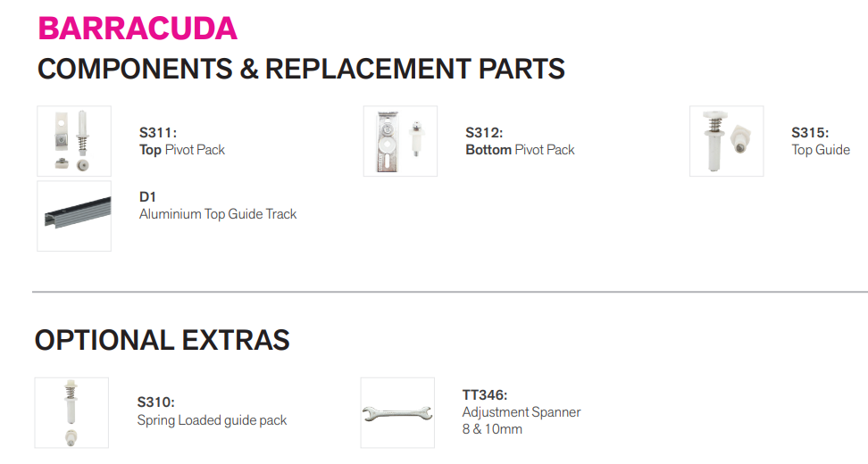Viewport: 868px width, 464px height.
Task: Select the S311: part code text
Action: (158, 133)
